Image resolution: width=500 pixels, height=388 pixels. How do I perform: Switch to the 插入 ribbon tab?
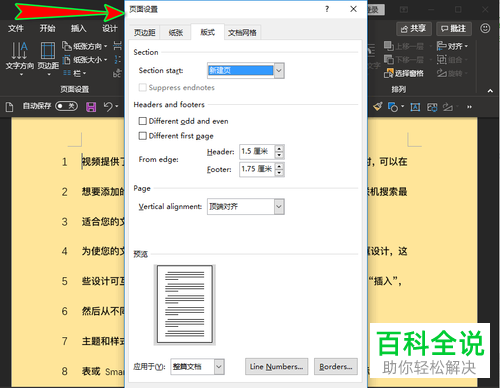(78, 28)
